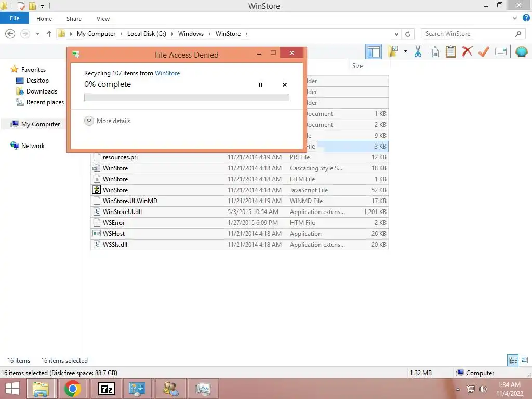532x399 pixels.
Task: Open the File ribbon tab
Action: pos(15,18)
